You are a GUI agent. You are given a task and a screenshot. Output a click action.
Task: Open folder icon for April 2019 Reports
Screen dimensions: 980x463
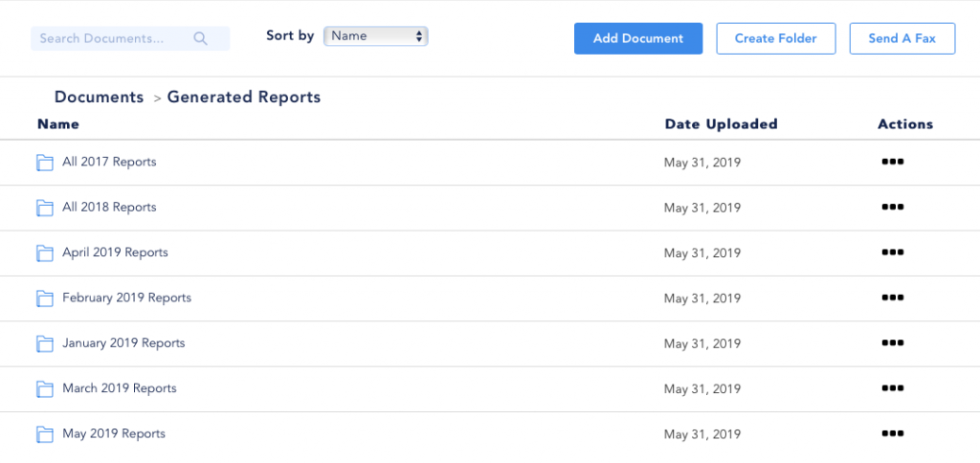tap(44, 254)
